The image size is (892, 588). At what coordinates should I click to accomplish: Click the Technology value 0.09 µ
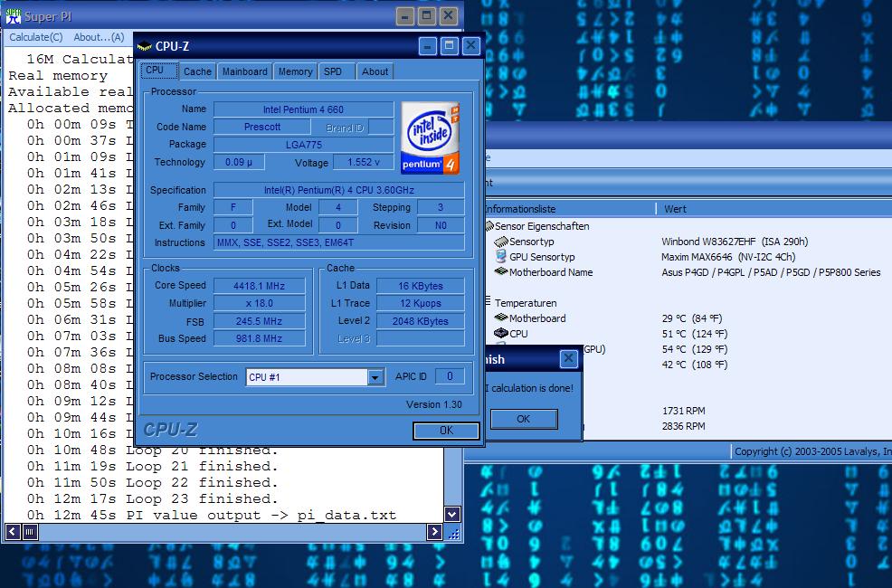click(238, 162)
